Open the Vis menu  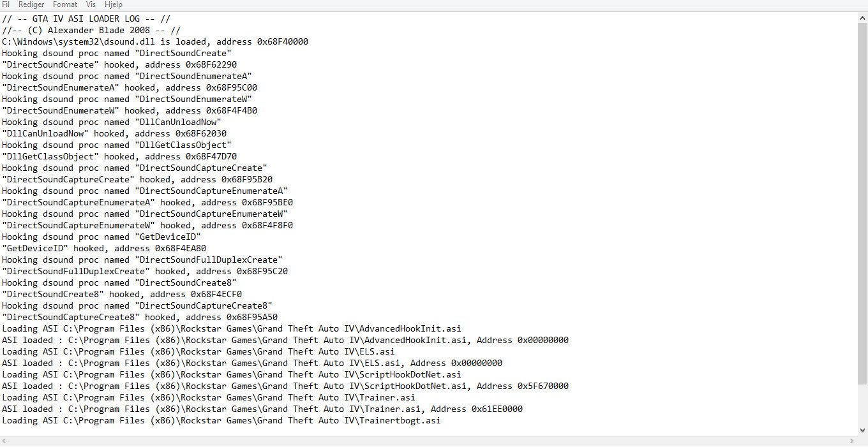tap(91, 4)
